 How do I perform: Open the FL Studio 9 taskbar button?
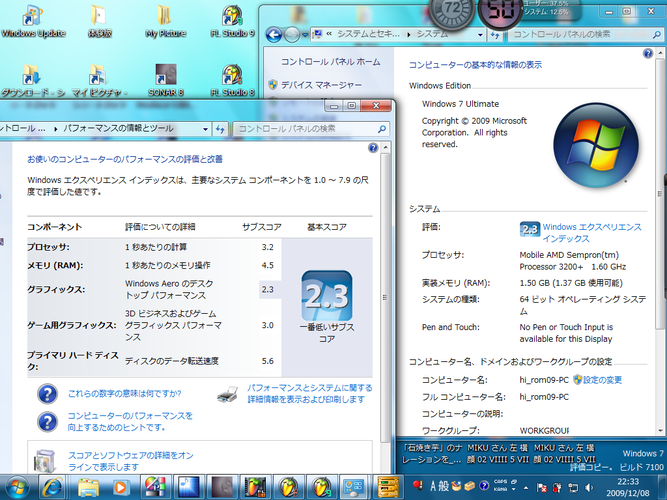pyautogui.click(x=322, y=487)
